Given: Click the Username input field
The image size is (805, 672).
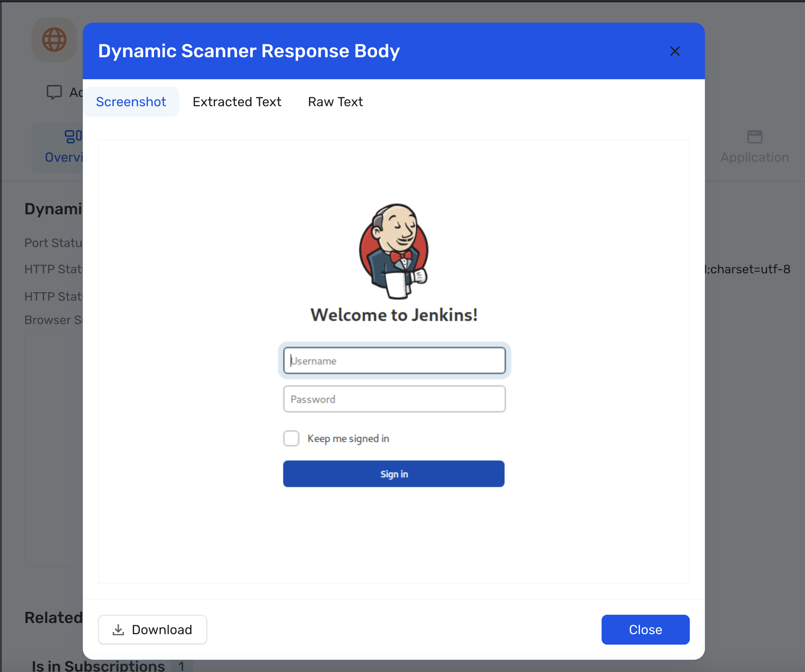Looking at the screenshot, I should coord(394,360).
